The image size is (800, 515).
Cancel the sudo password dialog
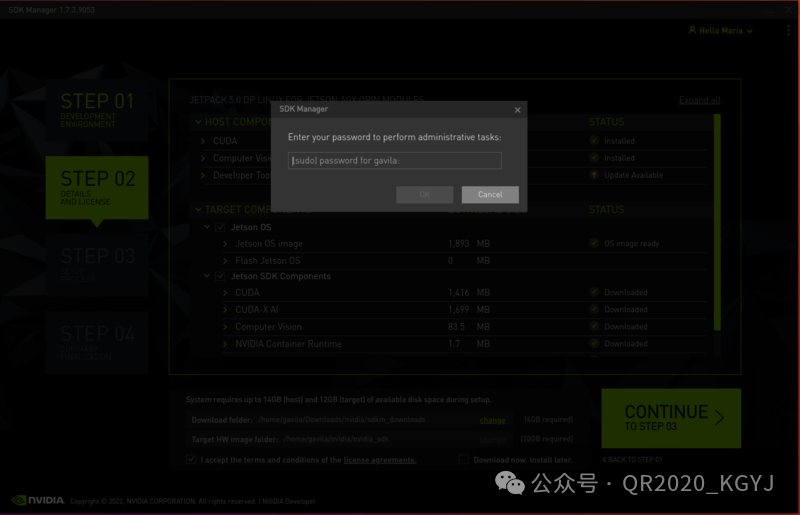pyautogui.click(x=490, y=194)
